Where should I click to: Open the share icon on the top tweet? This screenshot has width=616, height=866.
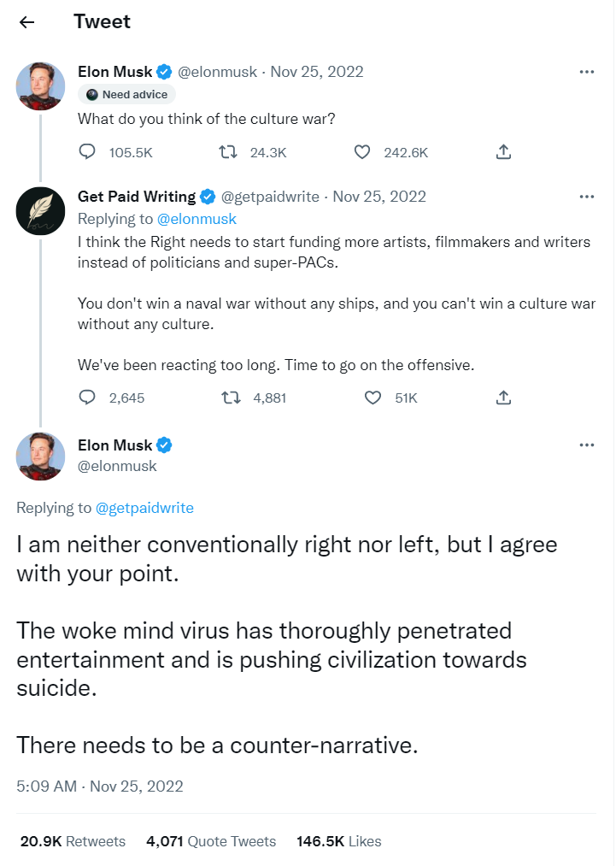pos(503,151)
